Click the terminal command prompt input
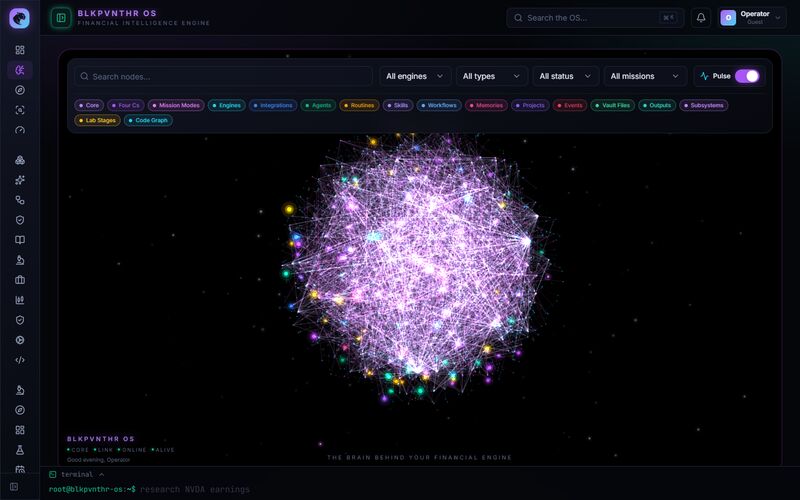 click(x=195, y=489)
